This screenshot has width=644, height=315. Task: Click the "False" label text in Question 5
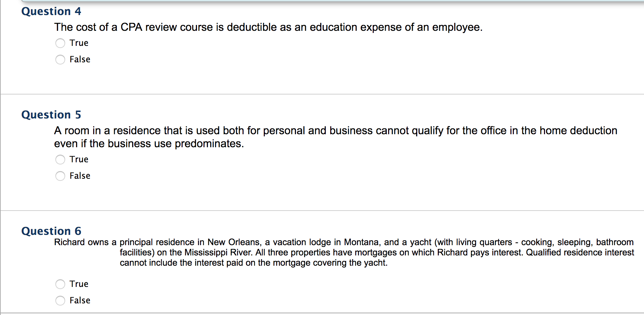(80, 176)
